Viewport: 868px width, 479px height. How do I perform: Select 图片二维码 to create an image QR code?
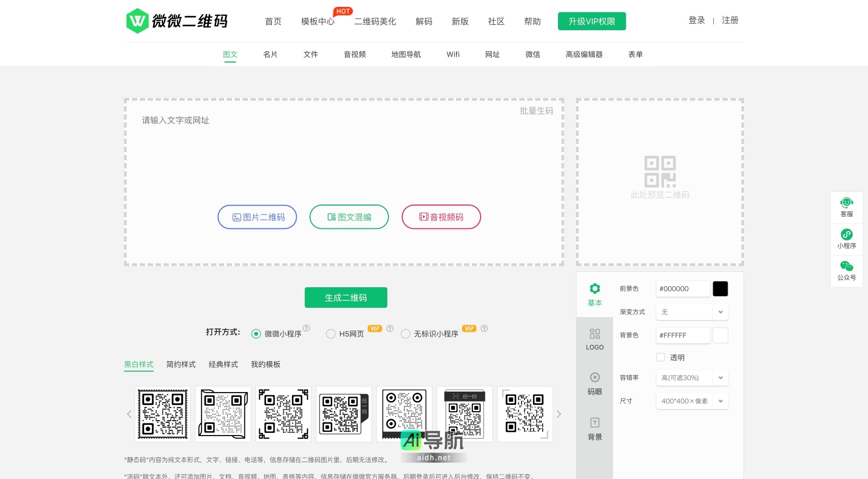(x=257, y=217)
